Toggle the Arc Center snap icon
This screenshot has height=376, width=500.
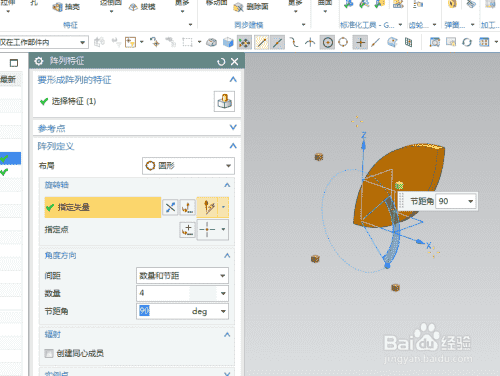[328, 42]
